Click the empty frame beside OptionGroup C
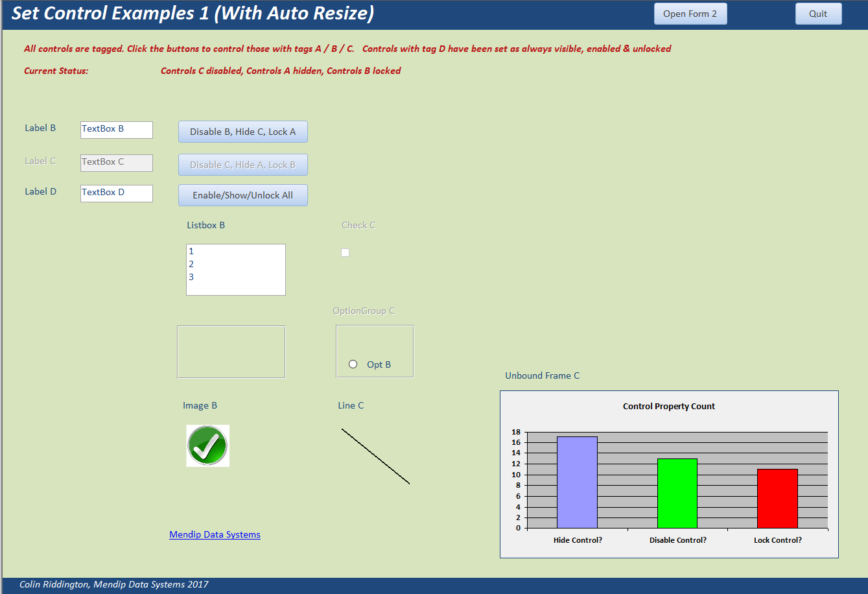The height and width of the screenshot is (594, 868). pos(231,351)
